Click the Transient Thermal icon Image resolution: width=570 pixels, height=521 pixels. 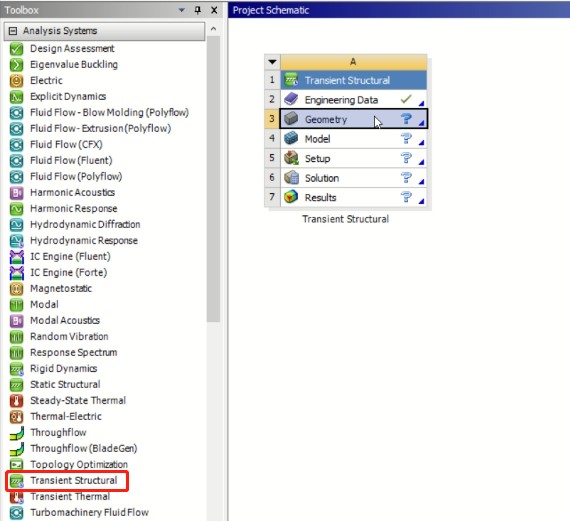tap(16, 497)
